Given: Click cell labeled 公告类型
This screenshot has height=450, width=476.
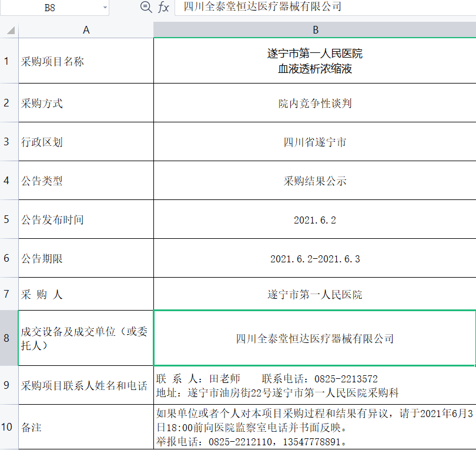Looking at the screenshot, I should (x=86, y=181).
